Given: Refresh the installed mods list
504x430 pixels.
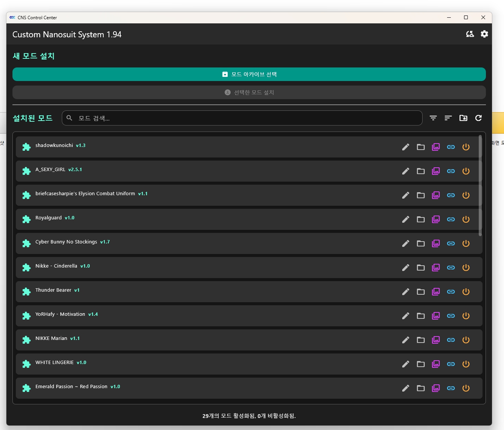Looking at the screenshot, I should coord(478,118).
